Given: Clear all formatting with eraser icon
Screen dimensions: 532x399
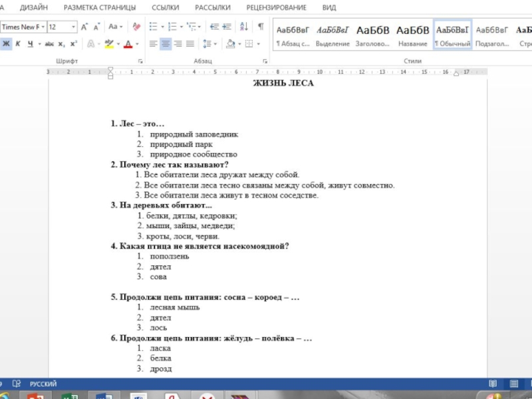Looking at the screenshot, I should pos(136,27).
